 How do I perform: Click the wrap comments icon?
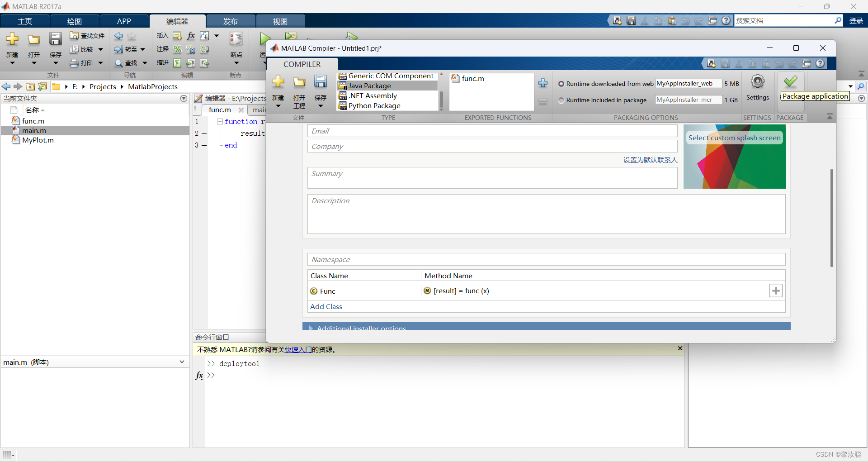[x=204, y=49]
